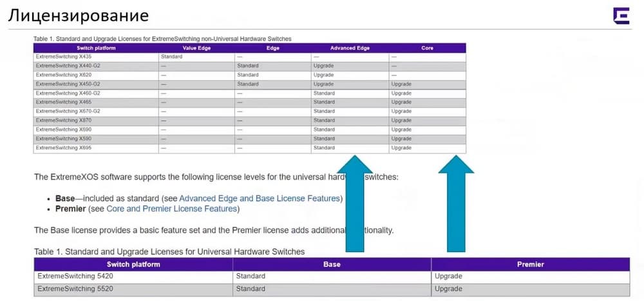644x301 pixels.
Task: Click the Advanced Edge column header
Action: coord(350,48)
